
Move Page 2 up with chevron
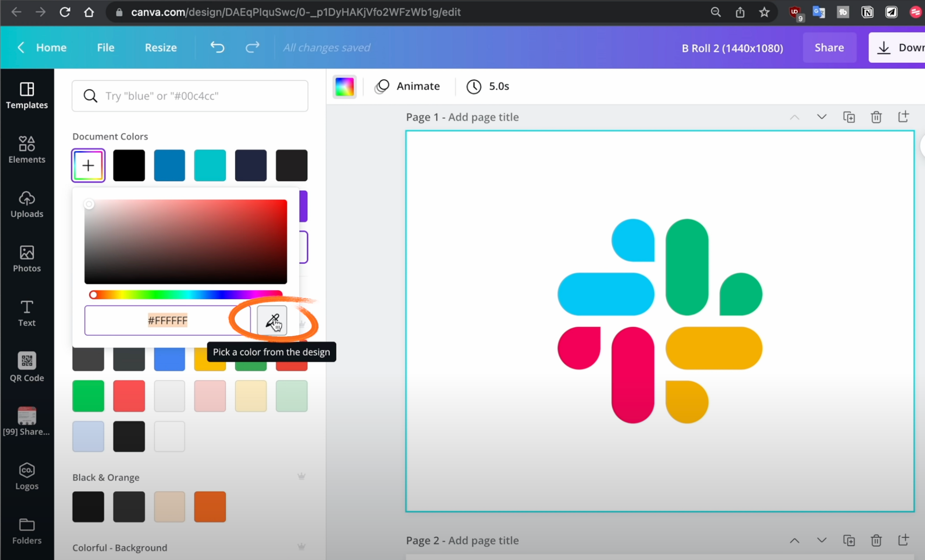point(794,540)
